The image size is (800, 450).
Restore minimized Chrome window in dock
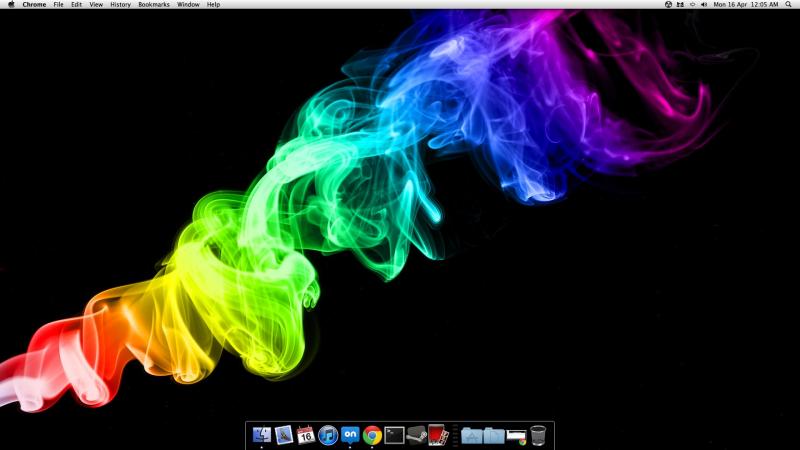[x=516, y=437]
